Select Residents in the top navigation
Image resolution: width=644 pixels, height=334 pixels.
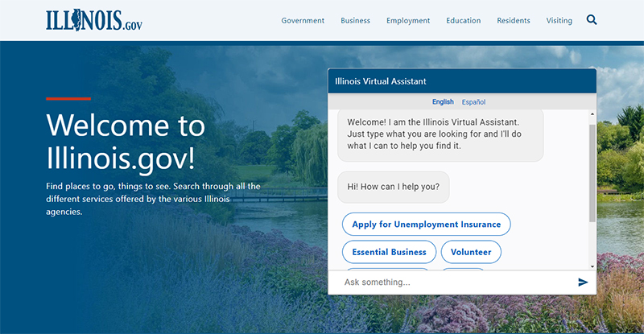514,21
